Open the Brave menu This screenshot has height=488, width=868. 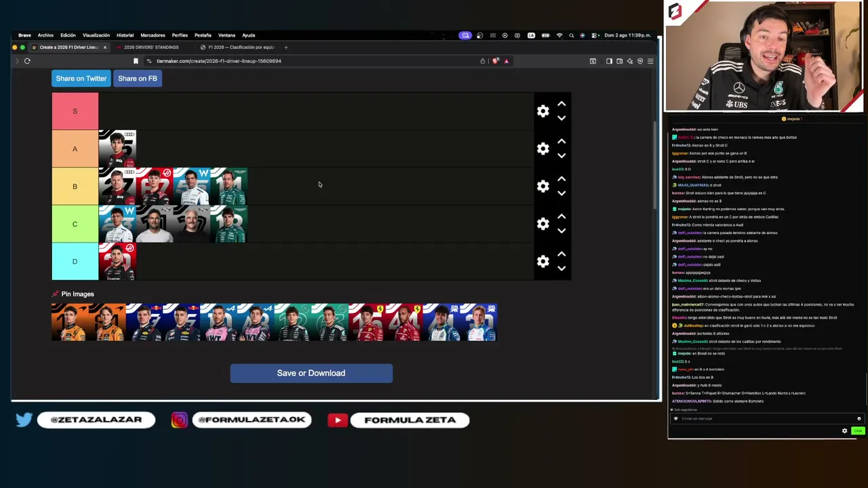(24, 35)
